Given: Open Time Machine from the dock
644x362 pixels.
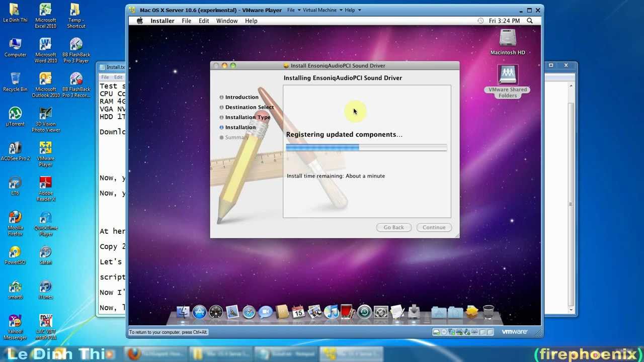Looking at the screenshot, I should (x=364, y=312).
